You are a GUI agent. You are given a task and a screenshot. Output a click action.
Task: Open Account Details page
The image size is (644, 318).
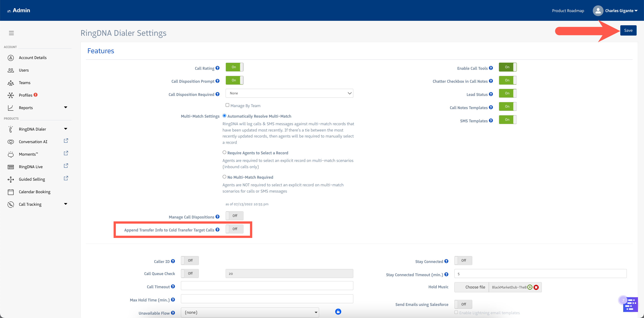[x=33, y=58]
